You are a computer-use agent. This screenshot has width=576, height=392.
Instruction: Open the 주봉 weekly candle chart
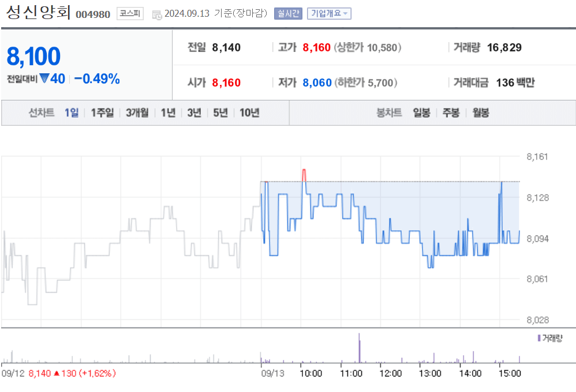pyautogui.click(x=451, y=113)
